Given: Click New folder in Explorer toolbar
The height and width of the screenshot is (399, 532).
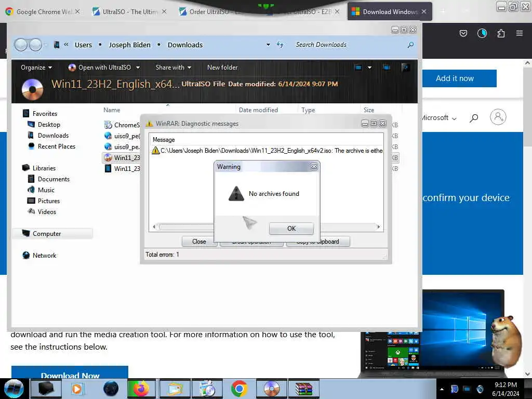Looking at the screenshot, I should pyautogui.click(x=222, y=68).
